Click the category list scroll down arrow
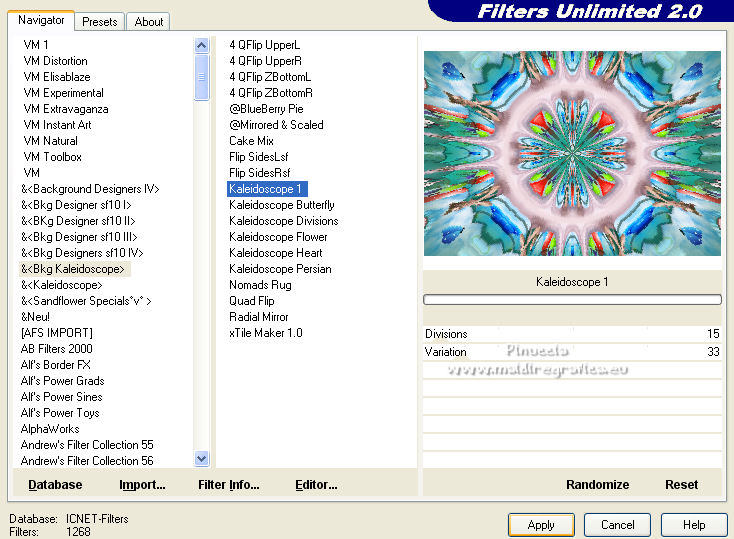This screenshot has height=539, width=734. (202, 458)
